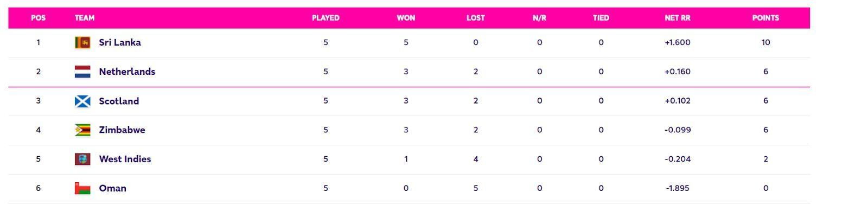868x224 pixels.
Task: Click the POINTS column header
Action: pyautogui.click(x=765, y=18)
